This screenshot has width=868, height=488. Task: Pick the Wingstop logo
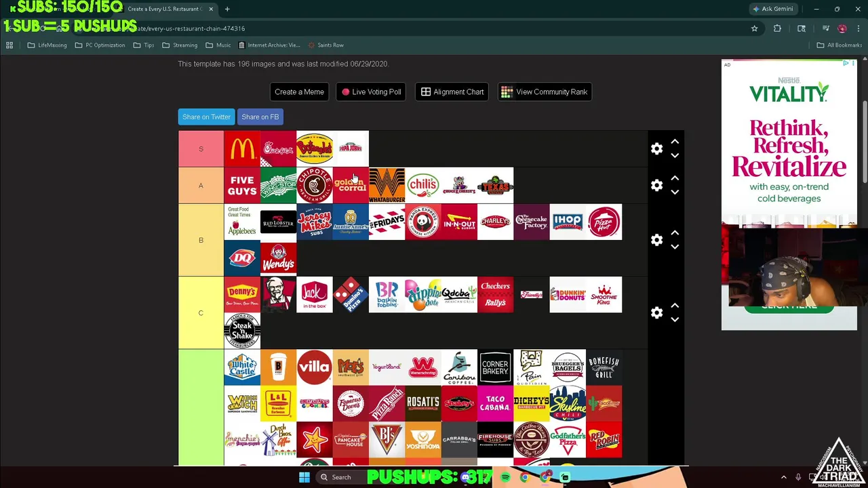click(x=278, y=185)
